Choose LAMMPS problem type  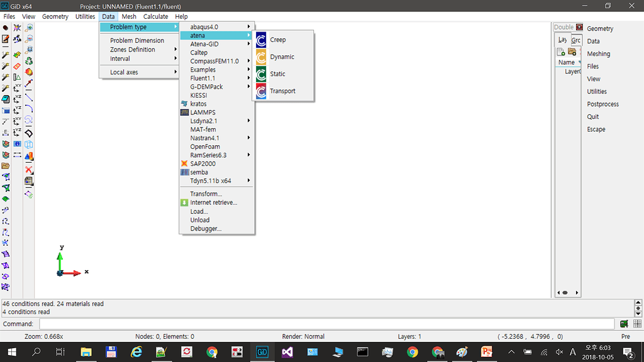203,112
